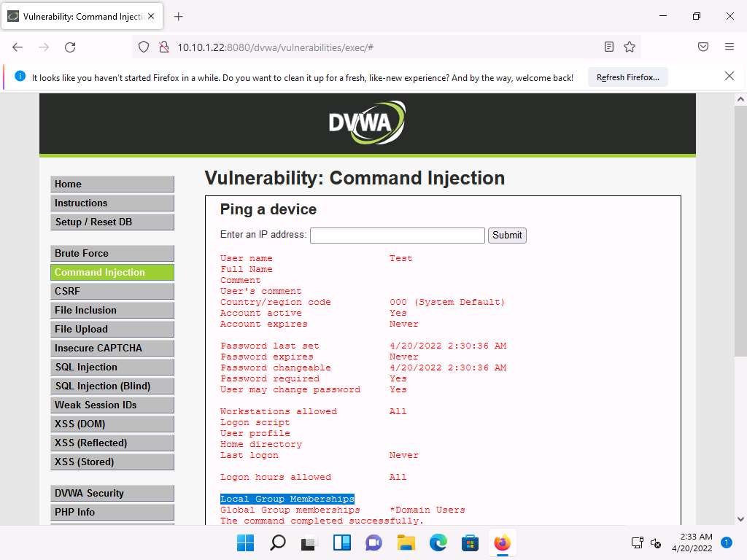Submit the IP address form
This screenshot has height=560, width=747.
tap(507, 235)
